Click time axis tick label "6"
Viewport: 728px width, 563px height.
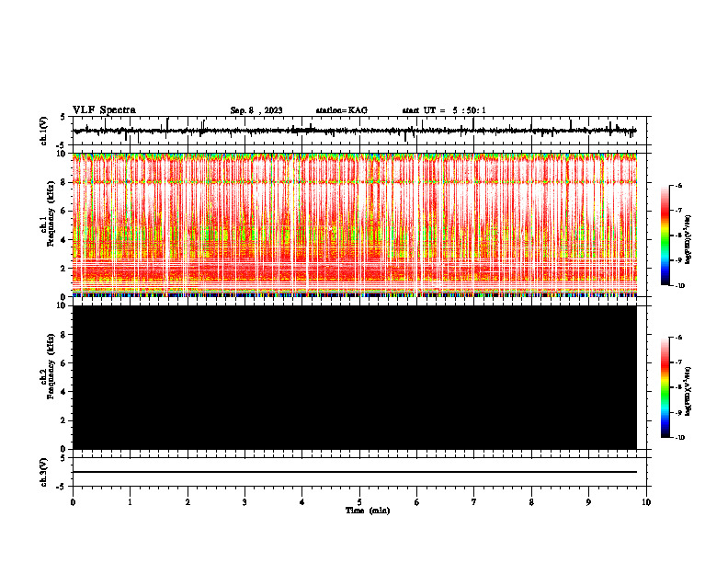click(x=417, y=502)
